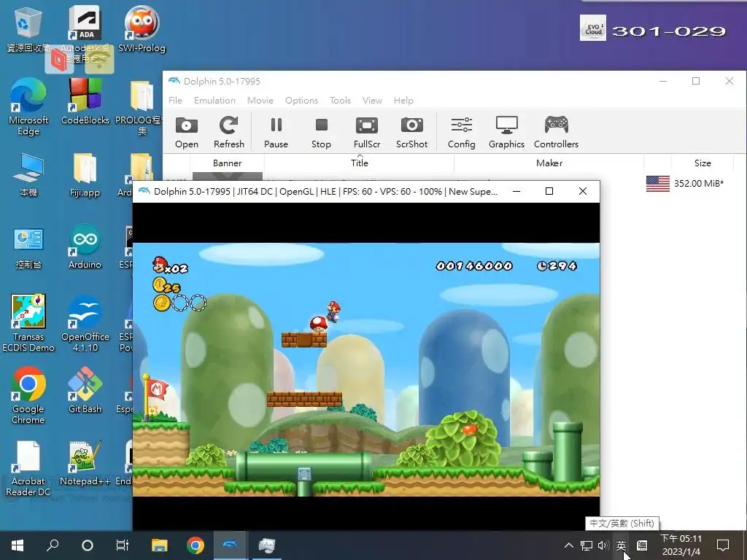Image resolution: width=747 pixels, height=560 pixels.
Task: Open taskbar Search
Action: click(53, 545)
